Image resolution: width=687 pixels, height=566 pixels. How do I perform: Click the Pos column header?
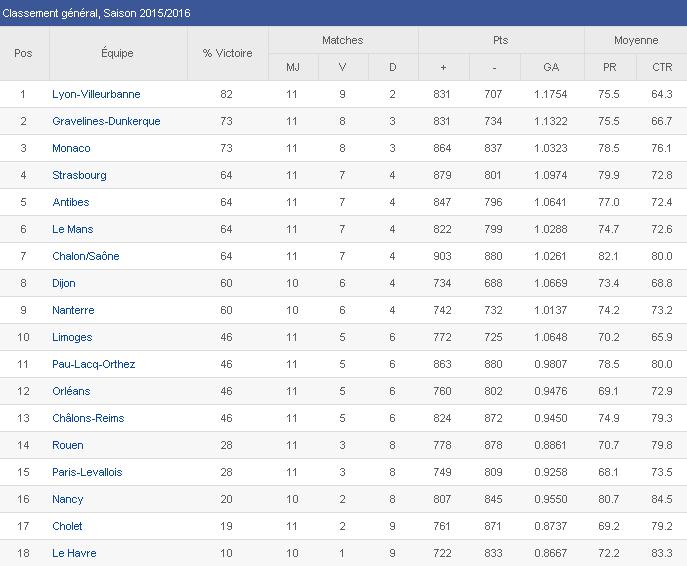(x=23, y=53)
